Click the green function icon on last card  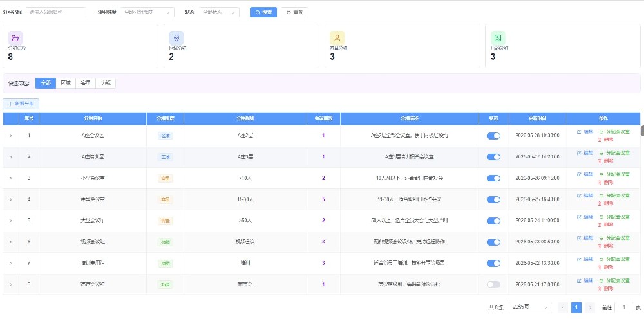498,38
